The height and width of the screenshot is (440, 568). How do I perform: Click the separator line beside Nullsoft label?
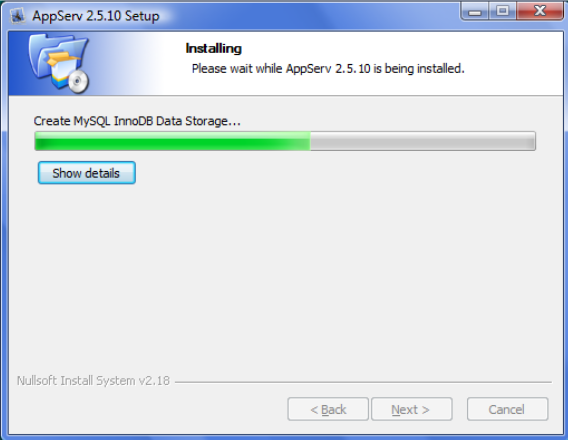tap(363, 382)
